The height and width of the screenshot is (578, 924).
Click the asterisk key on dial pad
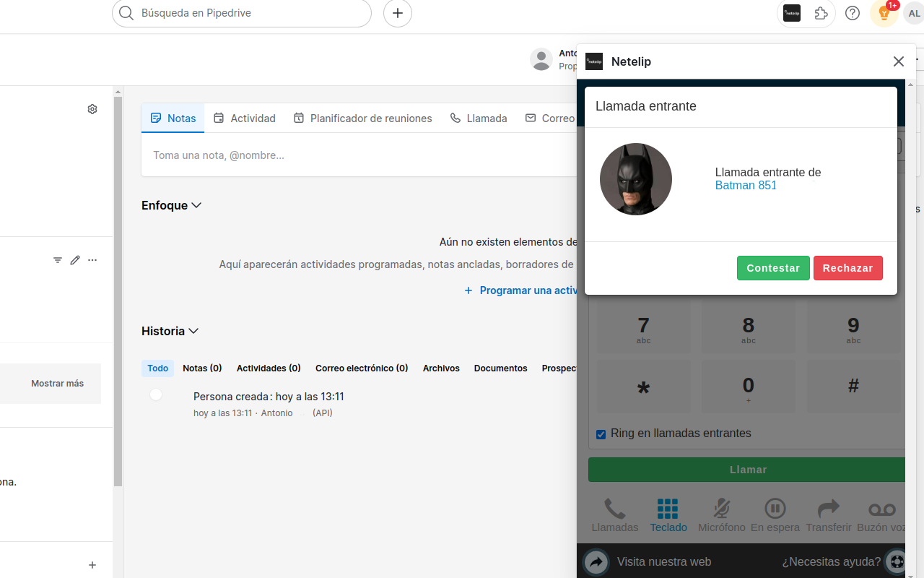[643, 387]
